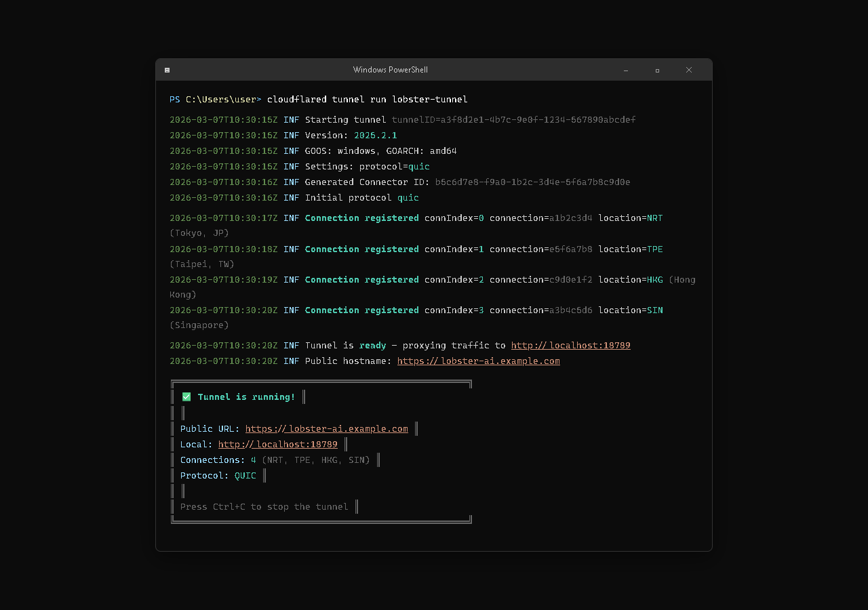Click the Press Ctrl+C to stop the tunnel text
Image resolution: width=868 pixels, height=610 pixels.
(264, 507)
